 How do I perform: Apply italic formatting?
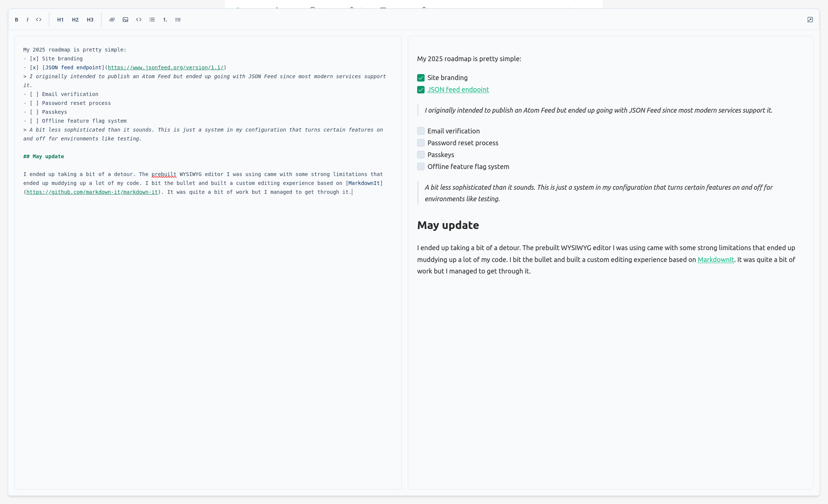click(x=27, y=20)
